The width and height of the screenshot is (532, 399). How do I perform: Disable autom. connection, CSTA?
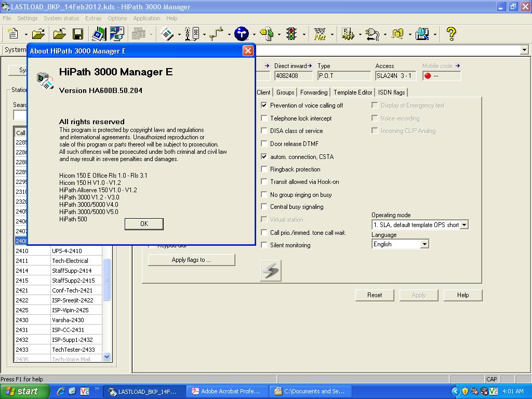(x=264, y=156)
